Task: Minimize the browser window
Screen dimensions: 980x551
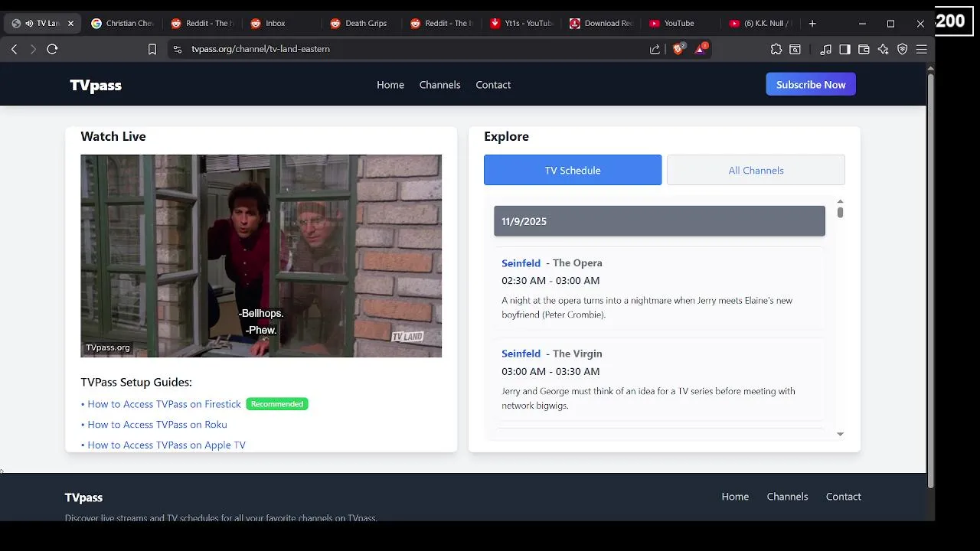Action: point(862,23)
